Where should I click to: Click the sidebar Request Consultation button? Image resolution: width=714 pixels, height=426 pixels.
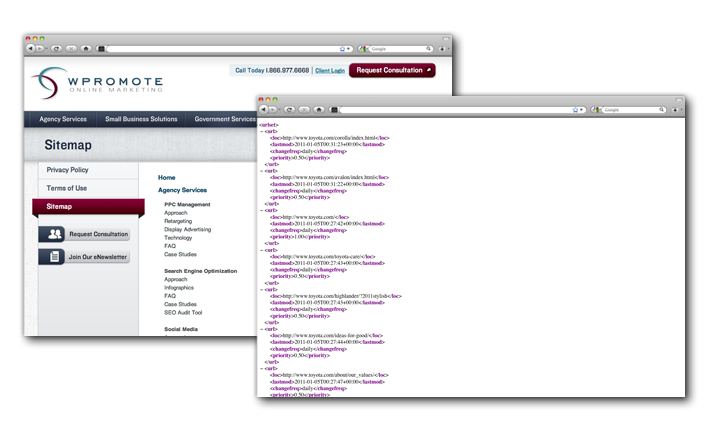84,234
